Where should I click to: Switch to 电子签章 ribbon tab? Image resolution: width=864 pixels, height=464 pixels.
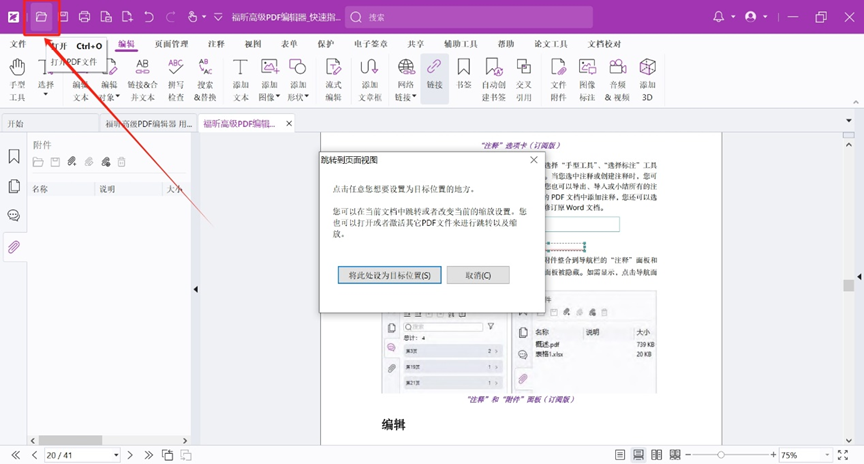coord(371,44)
